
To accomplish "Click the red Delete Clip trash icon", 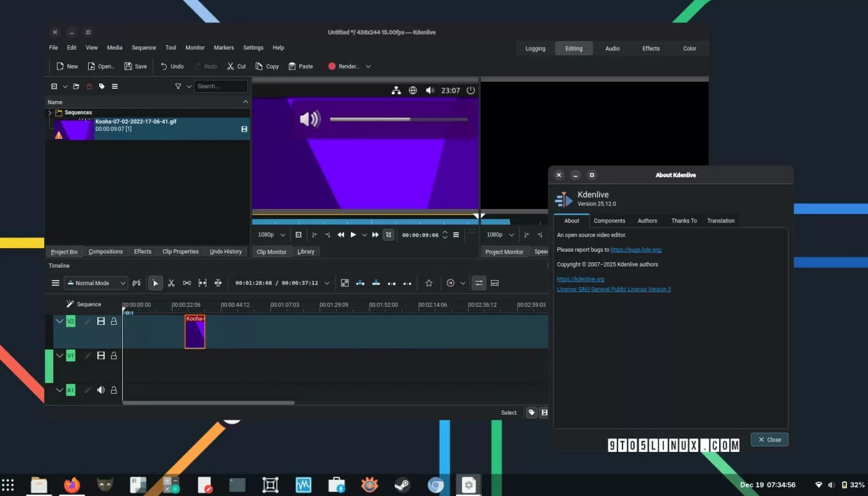I will [89, 87].
